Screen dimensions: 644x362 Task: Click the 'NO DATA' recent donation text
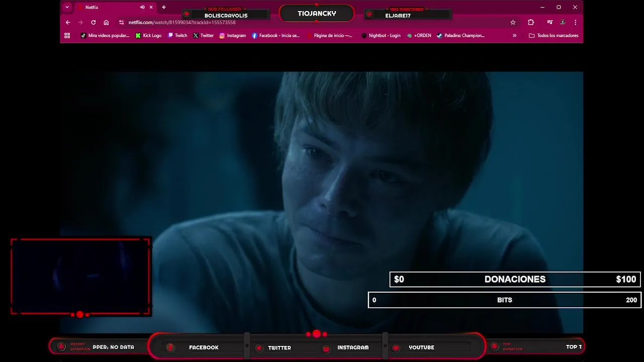point(122,347)
